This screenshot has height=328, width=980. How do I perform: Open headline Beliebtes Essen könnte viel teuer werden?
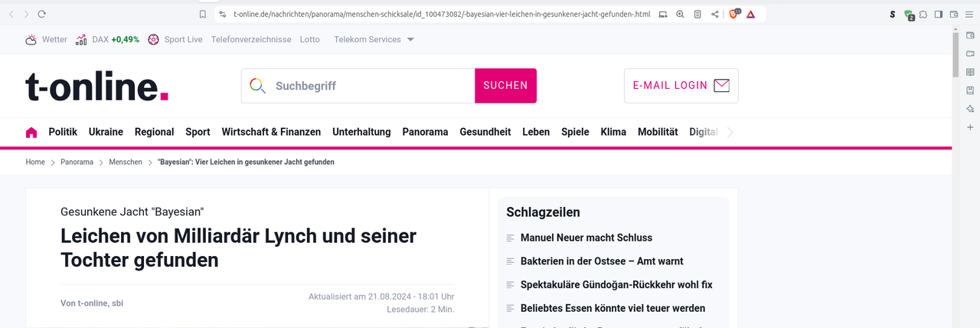[x=612, y=308]
